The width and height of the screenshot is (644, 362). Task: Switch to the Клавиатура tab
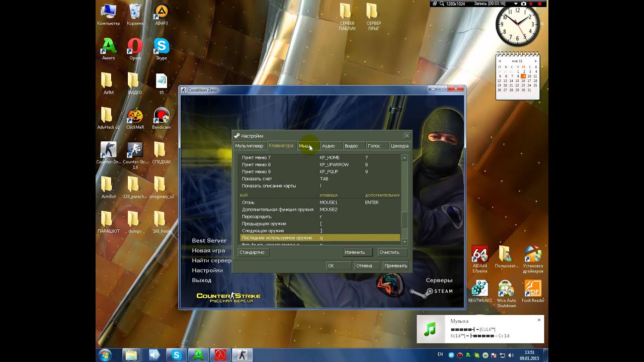[x=281, y=146]
